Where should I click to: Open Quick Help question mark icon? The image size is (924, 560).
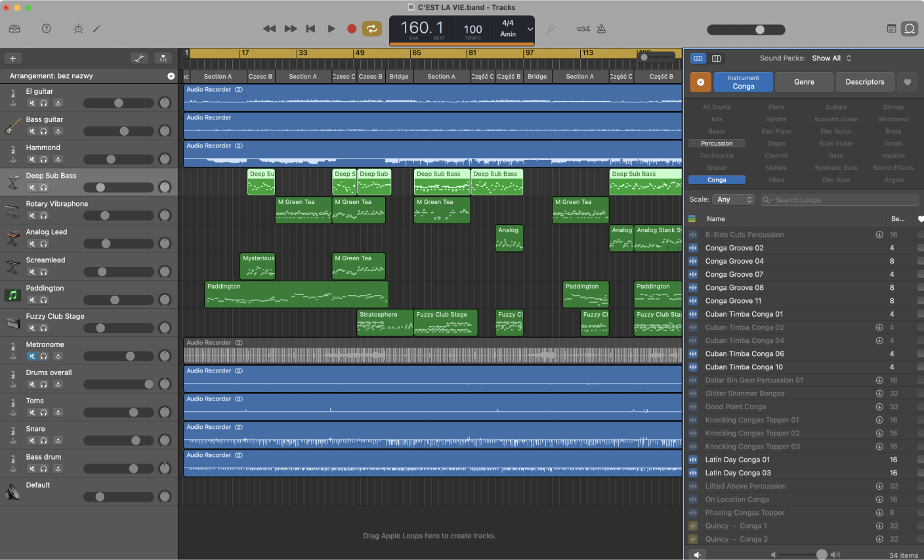coord(47,29)
